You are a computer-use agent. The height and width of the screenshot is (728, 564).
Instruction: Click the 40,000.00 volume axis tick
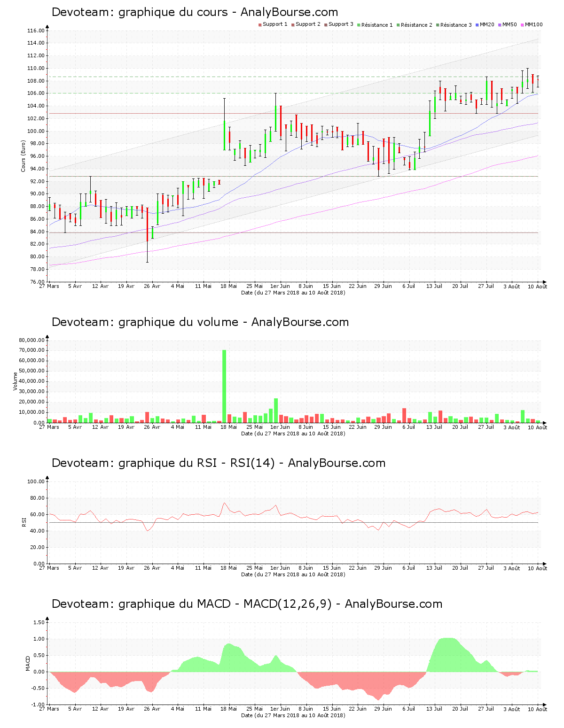[x=32, y=381]
